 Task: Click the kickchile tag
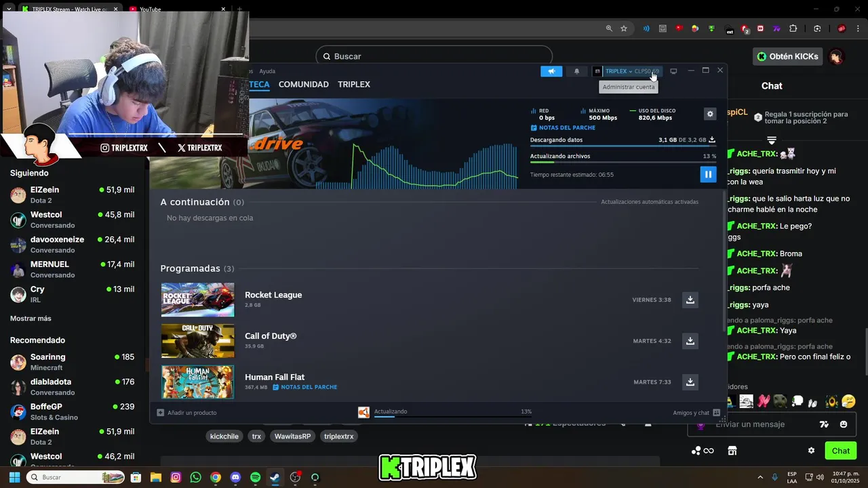[x=224, y=436]
